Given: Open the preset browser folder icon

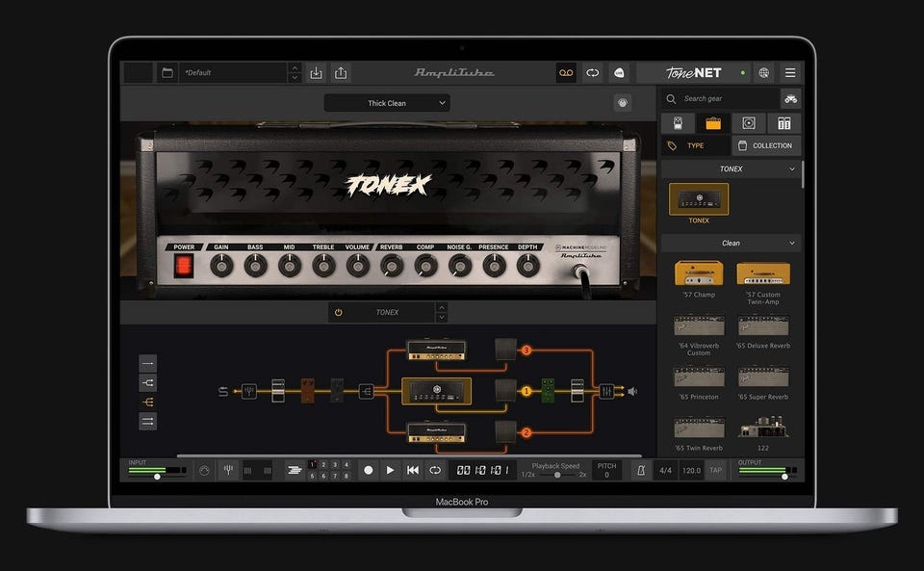Looking at the screenshot, I should click(167, 73).
